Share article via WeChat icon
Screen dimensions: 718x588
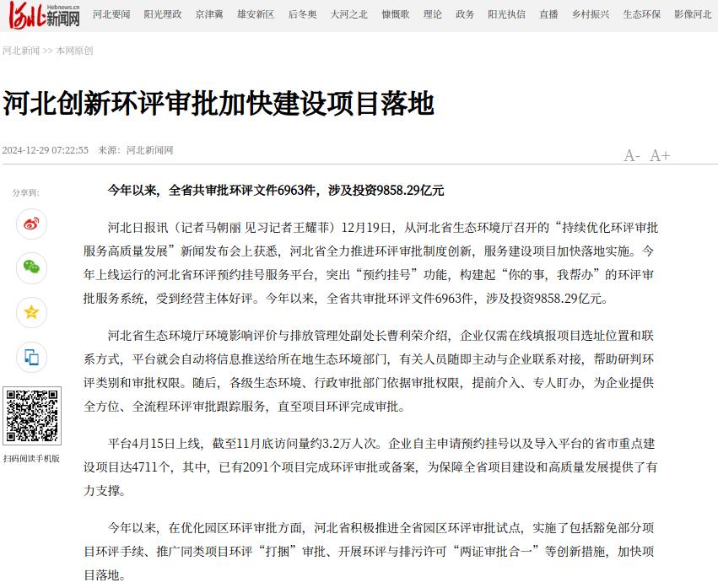coord(31,268)
